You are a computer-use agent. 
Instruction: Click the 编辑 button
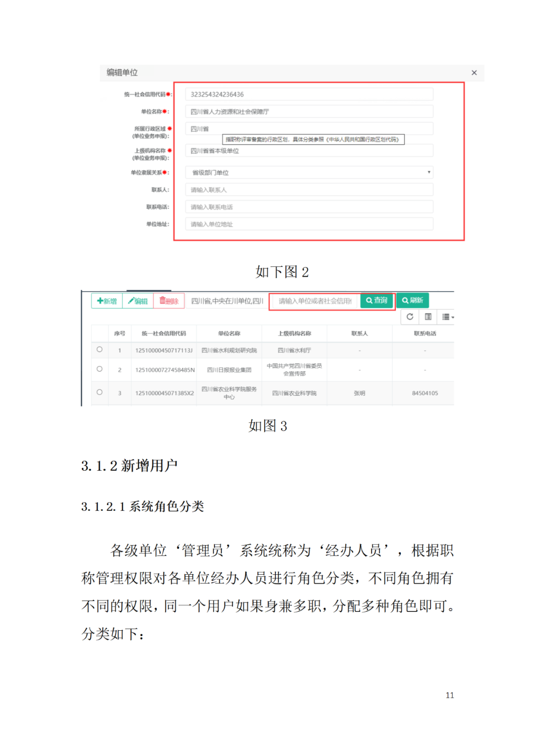138,301
